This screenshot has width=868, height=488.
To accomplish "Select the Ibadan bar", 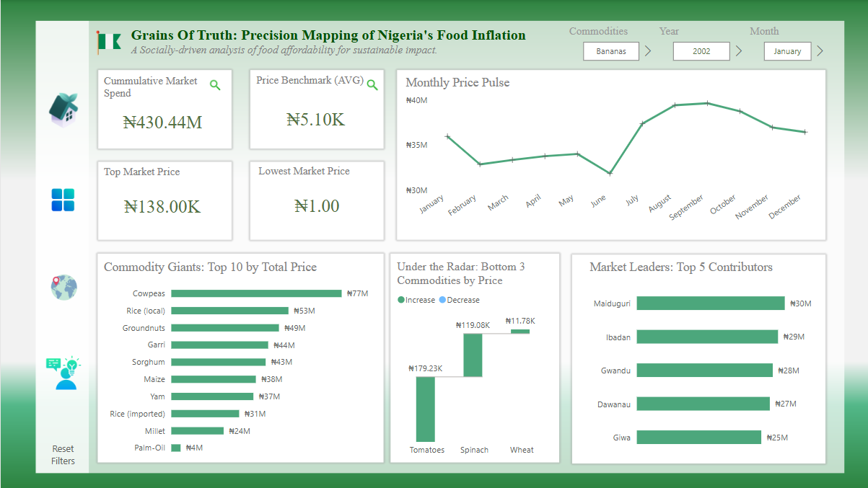I will pyautogui.click(x=707, y=337).
